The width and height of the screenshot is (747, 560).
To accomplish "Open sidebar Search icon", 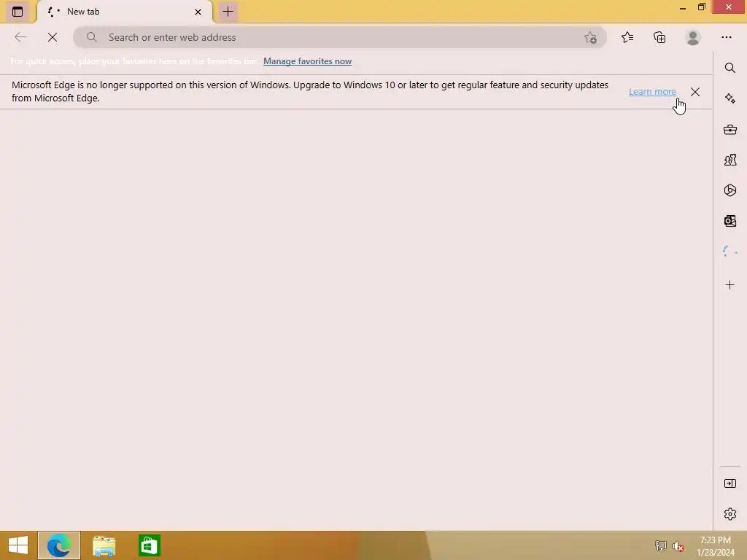I will [729, 68].
